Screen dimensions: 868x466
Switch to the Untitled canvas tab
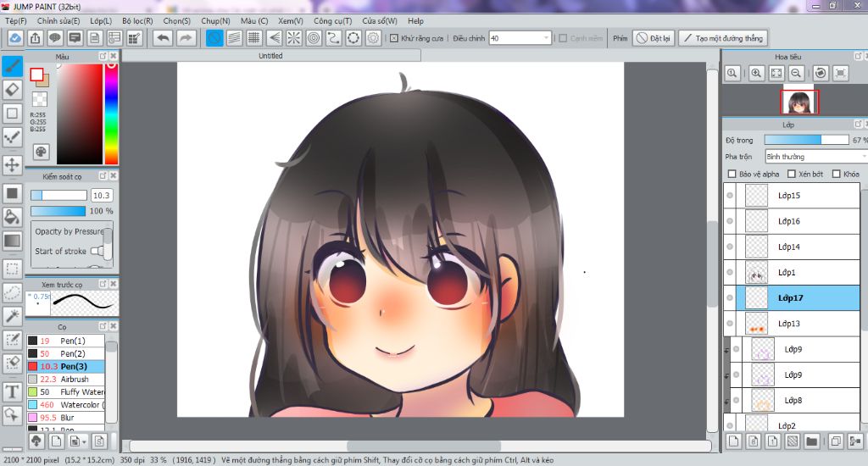coord(270,56)
